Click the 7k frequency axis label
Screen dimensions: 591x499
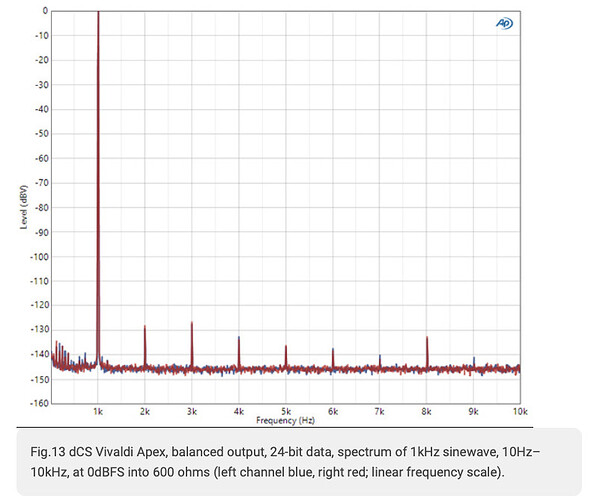click(380, 412)
